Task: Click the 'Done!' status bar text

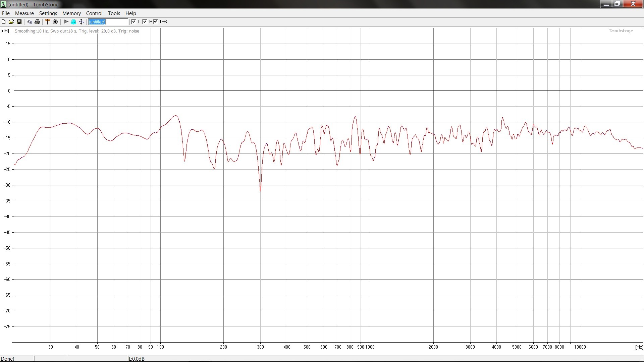Action: [x=7, y=359]
